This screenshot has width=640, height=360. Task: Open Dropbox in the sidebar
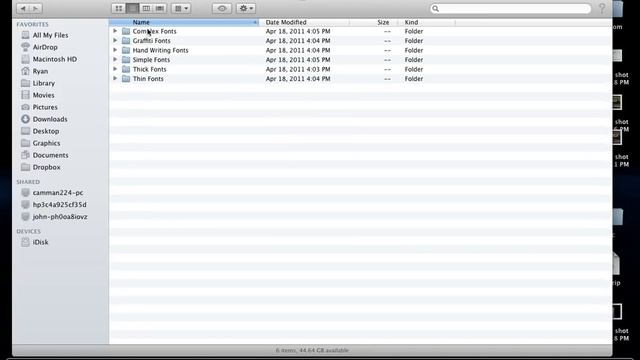click(x=41, y=167)
